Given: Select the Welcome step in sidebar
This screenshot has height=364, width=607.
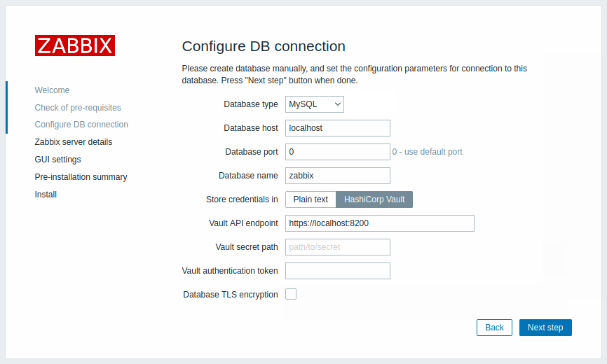Looking at the screenshot, I should pyautogui.click(x=52, y=90).
